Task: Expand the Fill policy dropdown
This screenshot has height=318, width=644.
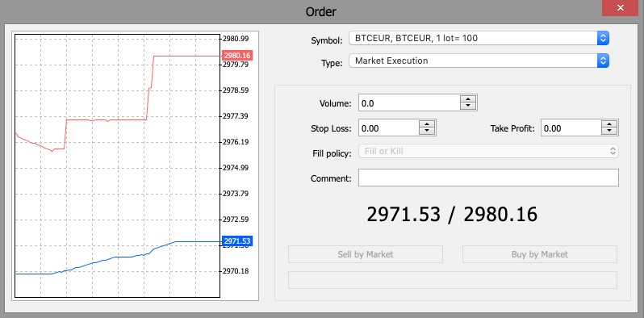Action: pos(613,151)
